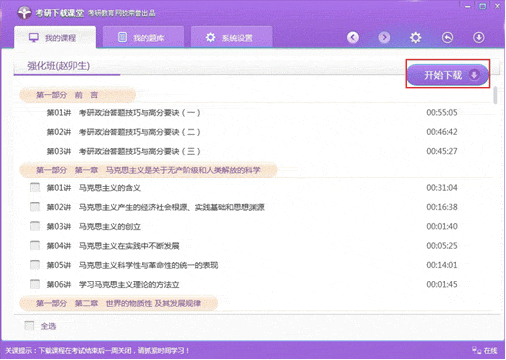Tick the 第06讲 学习马克思主义理论的方法 checkbox
The height and width of the screenshot is (360, 506).
(x=35, y=284)
